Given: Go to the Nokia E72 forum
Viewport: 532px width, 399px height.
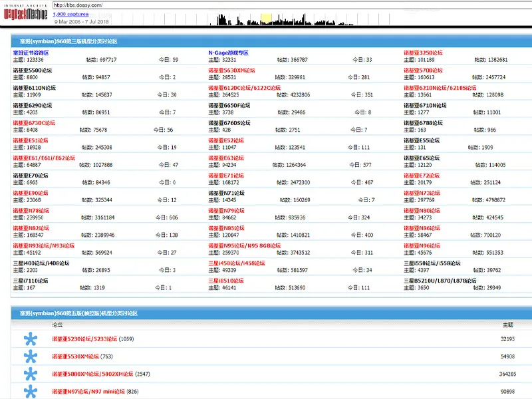Looking at the screenshot, I should click(x=422, y=176).
